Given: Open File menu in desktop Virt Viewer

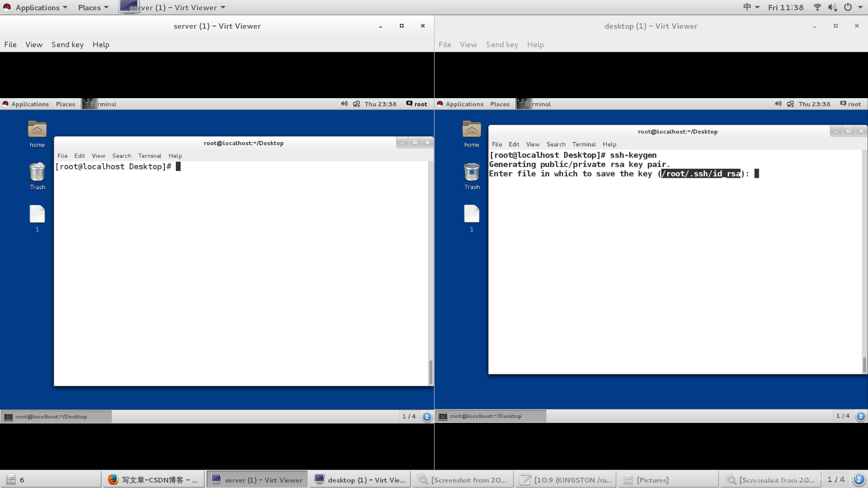Looking at the screenshot, I should pos(445,44).
